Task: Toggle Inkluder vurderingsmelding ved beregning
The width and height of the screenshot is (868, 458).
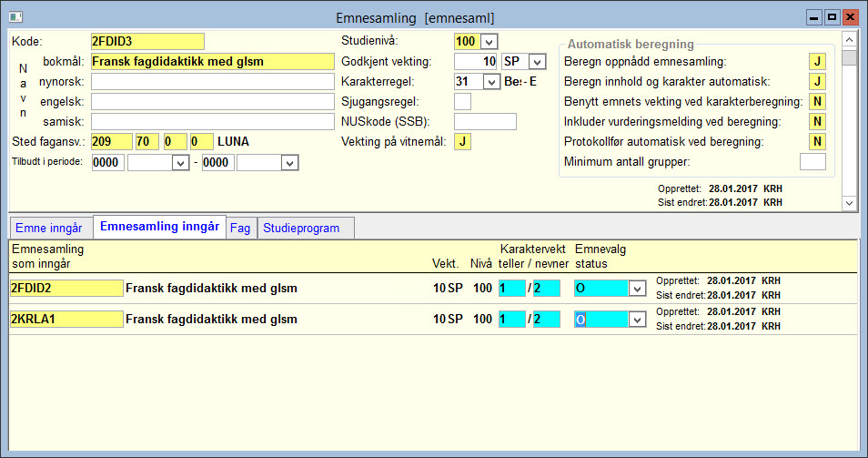Action: point(817,121)
